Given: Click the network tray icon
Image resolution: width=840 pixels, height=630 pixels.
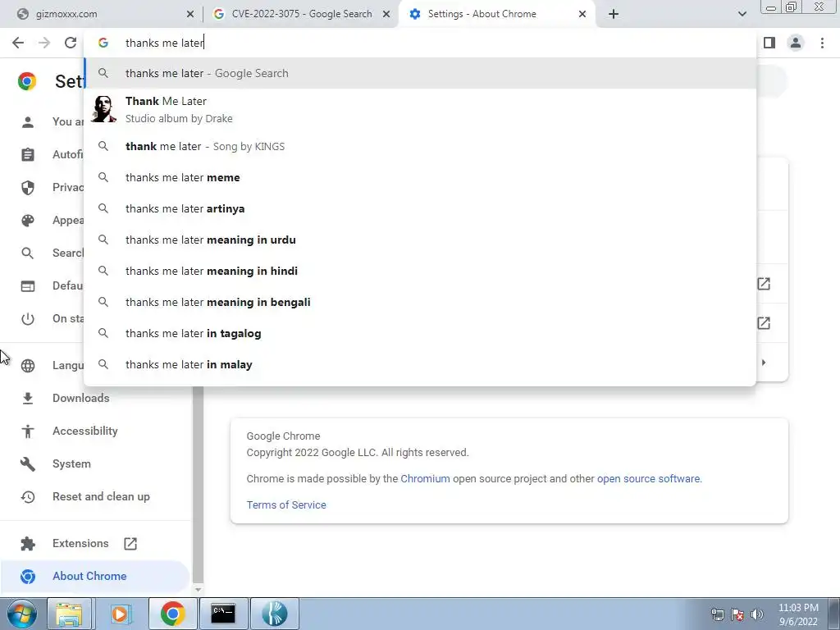Looking at the screenshot, I should pos(717,614).
